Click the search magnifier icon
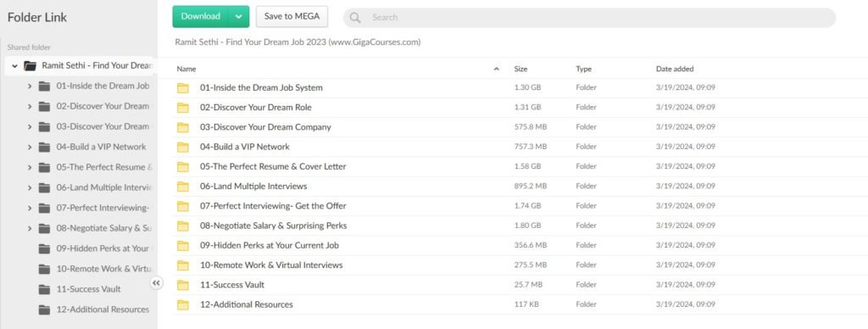This screenshot has width=868, height=329. (355, 18)
